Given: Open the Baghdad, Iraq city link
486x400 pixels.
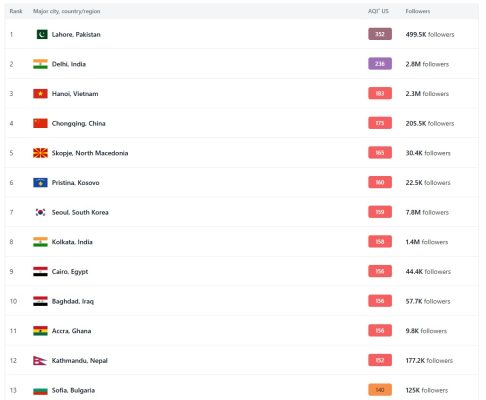Looking at the screenshot, I should tap(73, 301).
